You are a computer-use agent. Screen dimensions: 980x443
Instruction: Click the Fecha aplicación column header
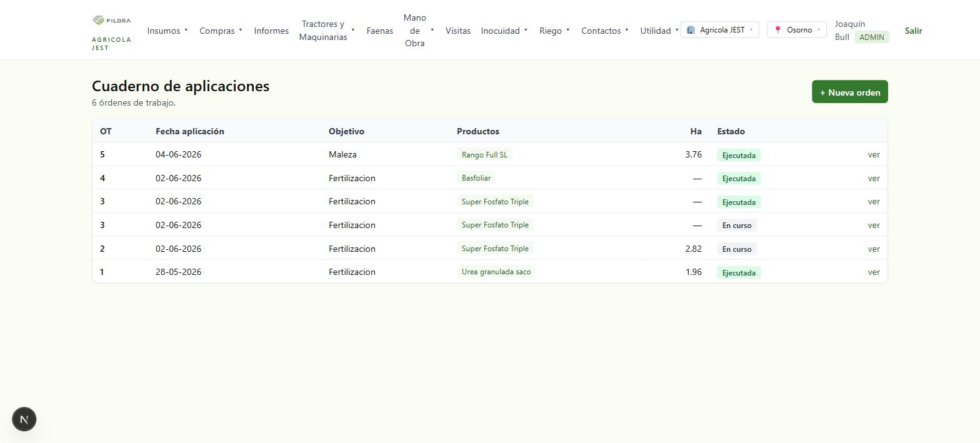click(190, 131)
